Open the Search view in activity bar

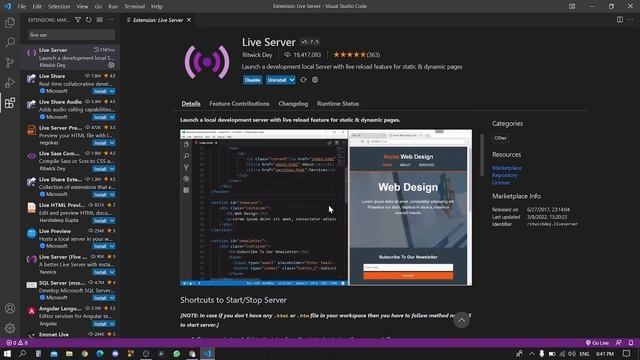click(x=10, y=42)
